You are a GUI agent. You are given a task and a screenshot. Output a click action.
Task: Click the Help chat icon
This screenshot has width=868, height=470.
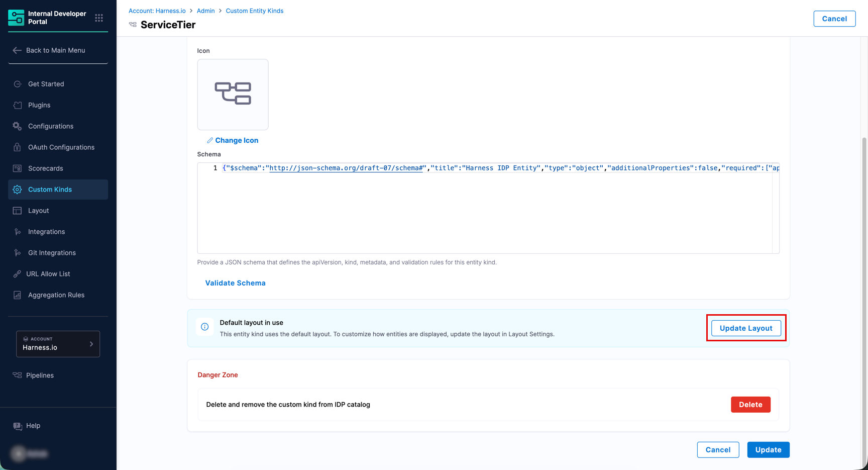[18, 426]
